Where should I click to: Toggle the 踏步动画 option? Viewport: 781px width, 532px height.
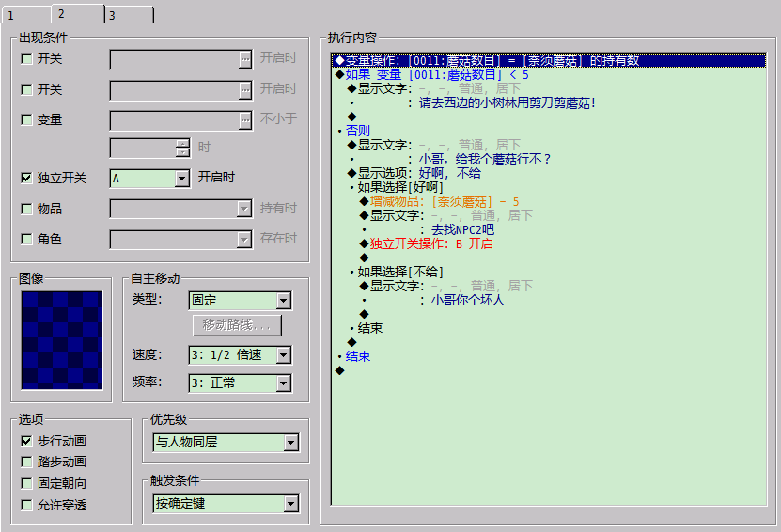click(x=26, y=462)
